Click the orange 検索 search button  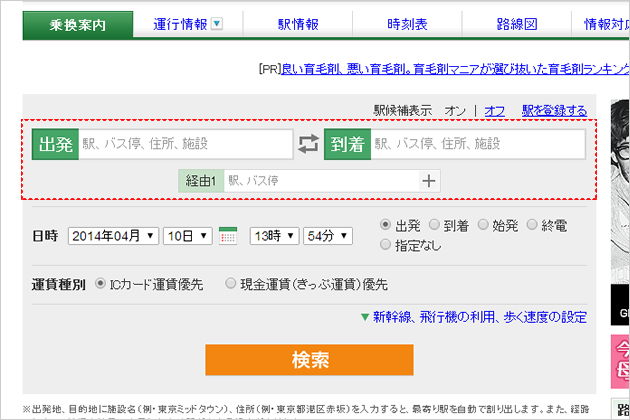(x=309, y=360)
